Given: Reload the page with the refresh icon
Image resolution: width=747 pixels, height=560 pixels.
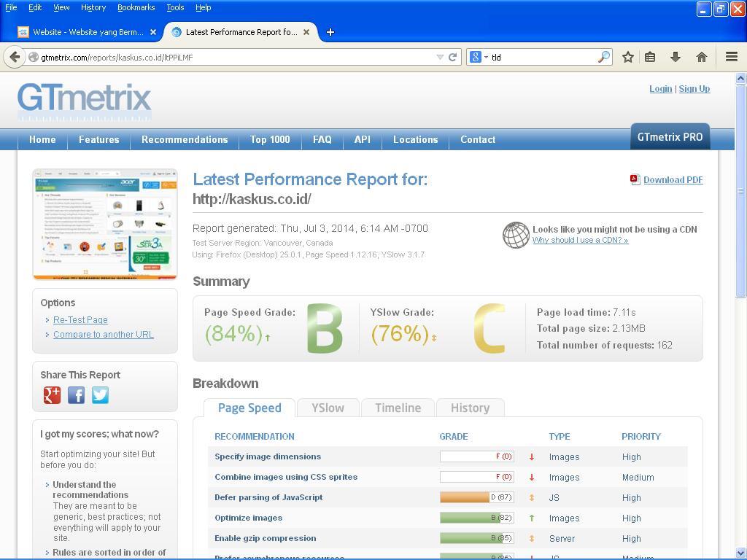Looking at the screenshot, I should click(452, 57).
